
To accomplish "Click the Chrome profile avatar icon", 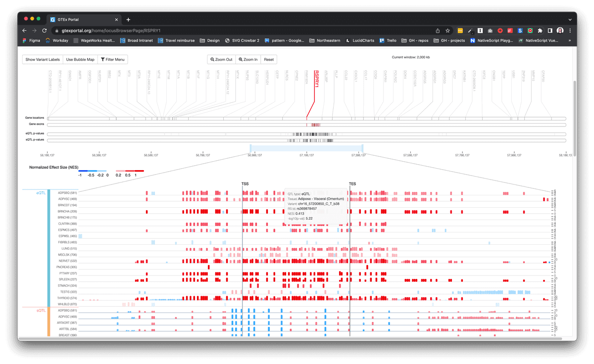I will [560, 31].
